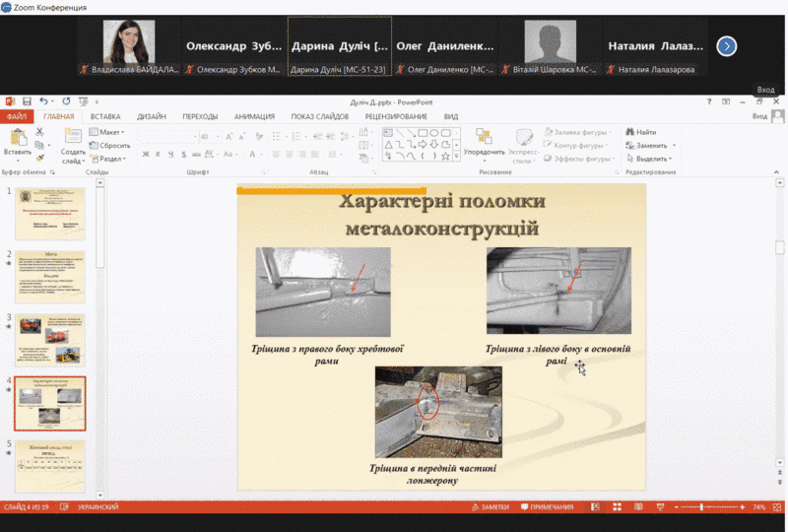Open the Section (Раздел) dropdown
The width and height of the screenshot is (788, 532).
click(110, 159)
